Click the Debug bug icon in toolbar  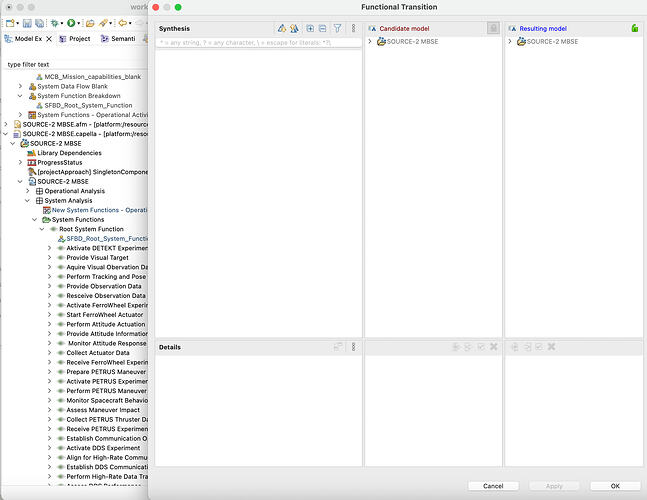[54, 23]
